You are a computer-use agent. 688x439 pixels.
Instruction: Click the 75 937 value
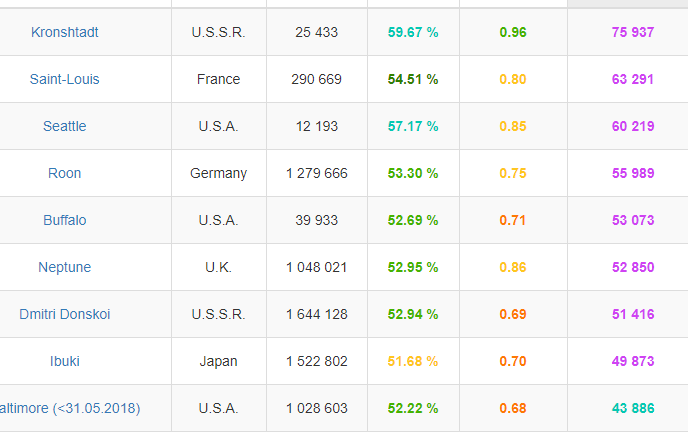[x=633, y=32]
